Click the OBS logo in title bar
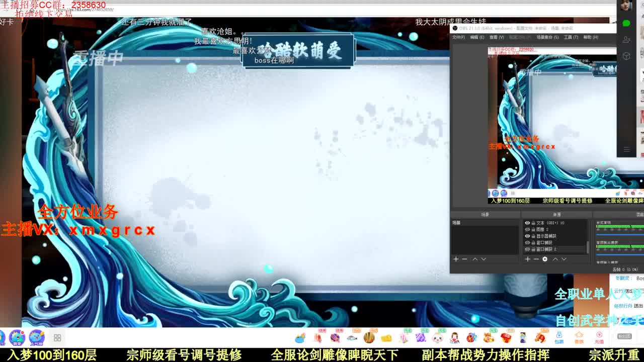Screen dimensions: 644x362 455,28
